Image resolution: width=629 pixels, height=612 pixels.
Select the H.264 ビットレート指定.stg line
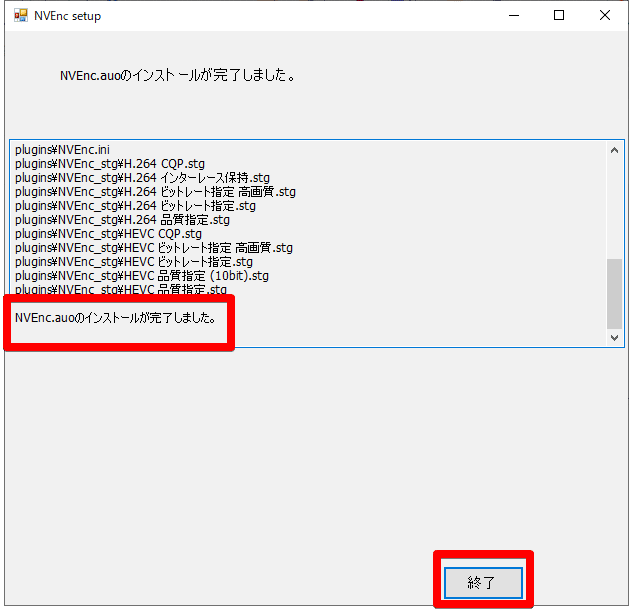point(135,206)
